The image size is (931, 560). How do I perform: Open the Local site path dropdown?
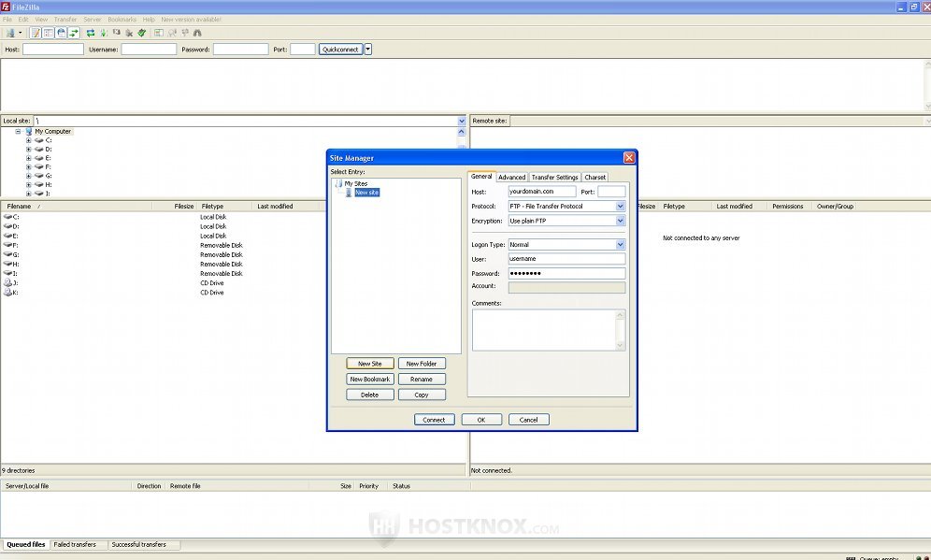(462, 121)
